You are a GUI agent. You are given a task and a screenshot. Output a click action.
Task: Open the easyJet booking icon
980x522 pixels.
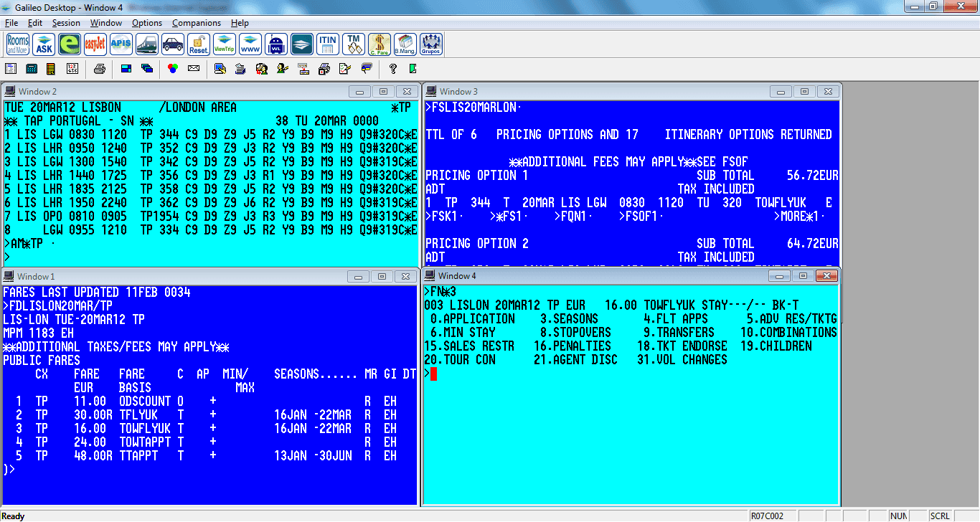click(x=95, y=44)
